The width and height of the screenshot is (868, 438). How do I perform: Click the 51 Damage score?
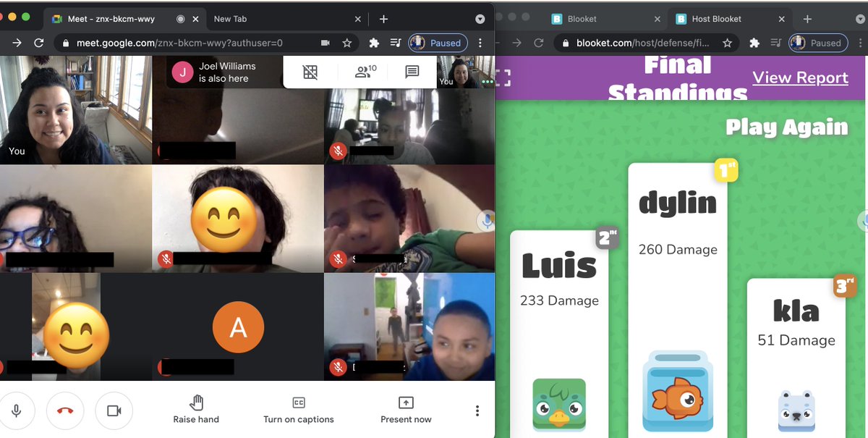(x=796, y=340)
